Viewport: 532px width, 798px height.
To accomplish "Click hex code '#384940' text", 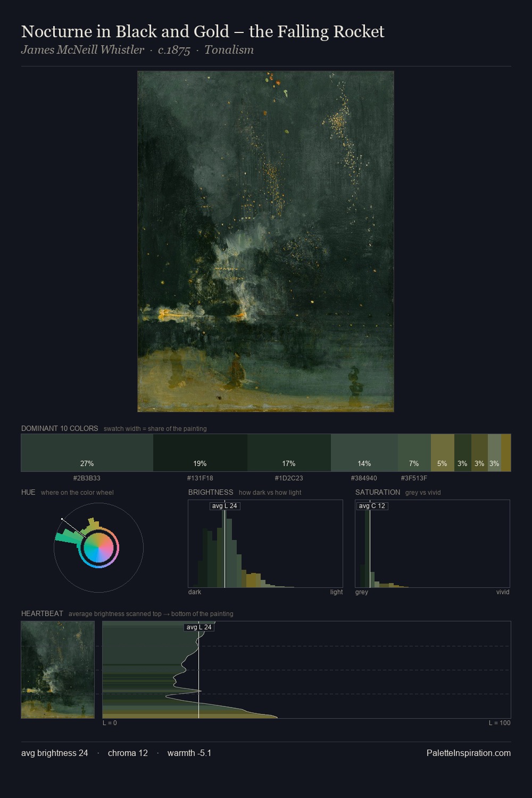I will (364, 478).
